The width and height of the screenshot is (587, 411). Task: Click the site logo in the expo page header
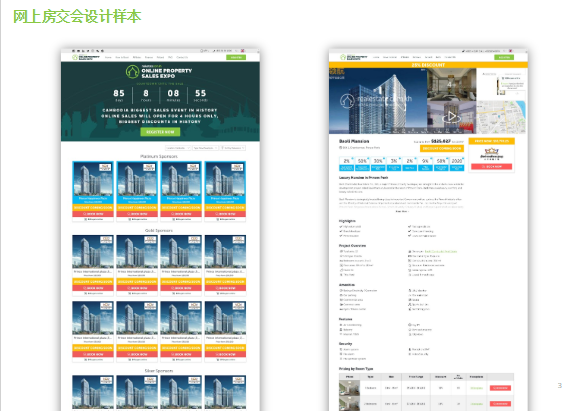[86, 57]
